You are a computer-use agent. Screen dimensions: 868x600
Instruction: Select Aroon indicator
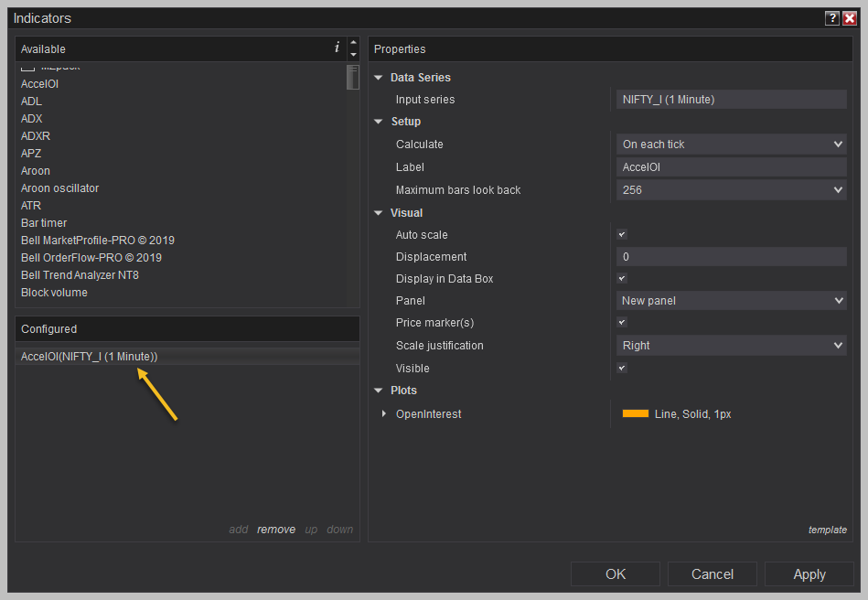36,171
